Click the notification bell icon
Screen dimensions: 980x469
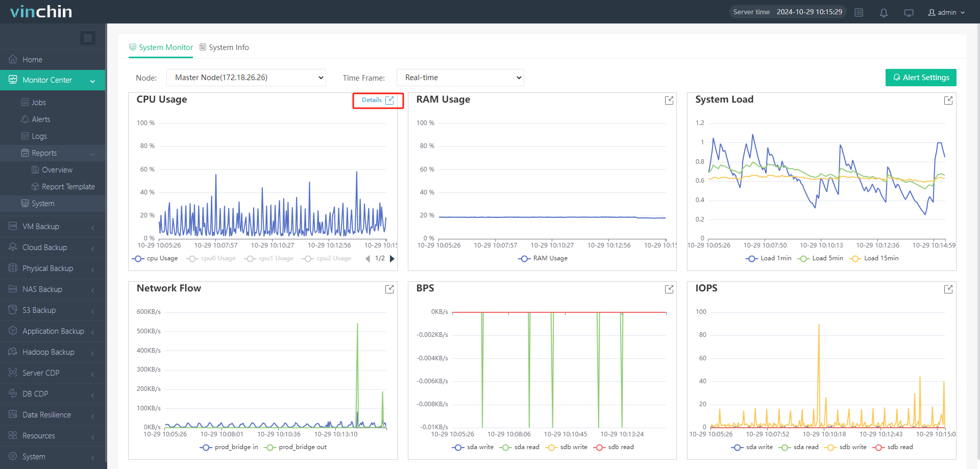(x=884, y=13)
